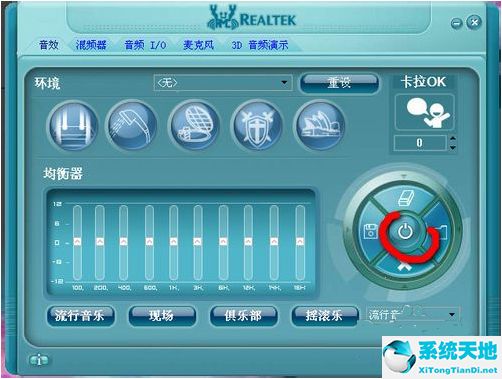Toggle the equalizer power button
The width and height of the screenshot is (502, 379).
click(x=405, y=231)
